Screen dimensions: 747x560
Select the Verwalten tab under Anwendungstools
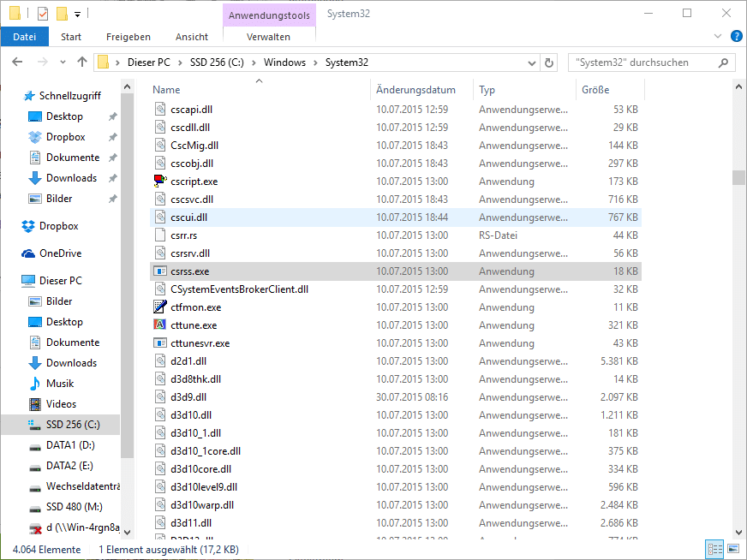[268, 37]
